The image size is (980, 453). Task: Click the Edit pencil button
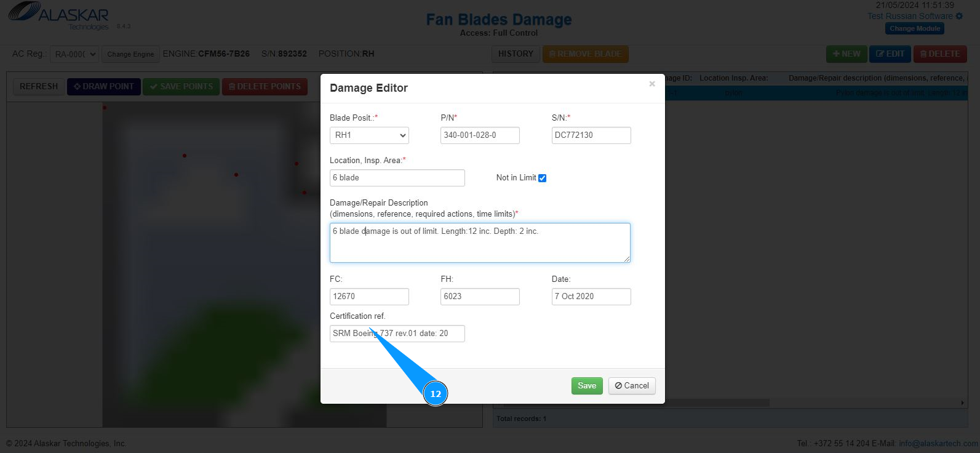tap(890, 54)
